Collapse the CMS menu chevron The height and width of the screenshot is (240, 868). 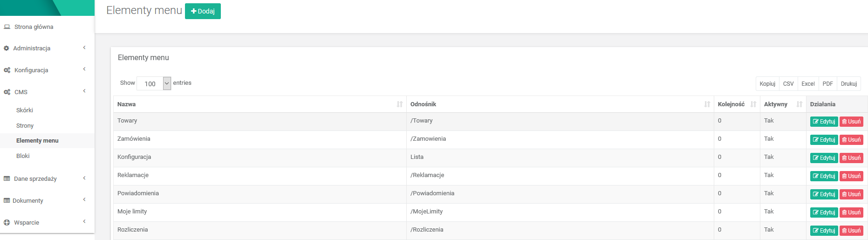click(84, 91)
